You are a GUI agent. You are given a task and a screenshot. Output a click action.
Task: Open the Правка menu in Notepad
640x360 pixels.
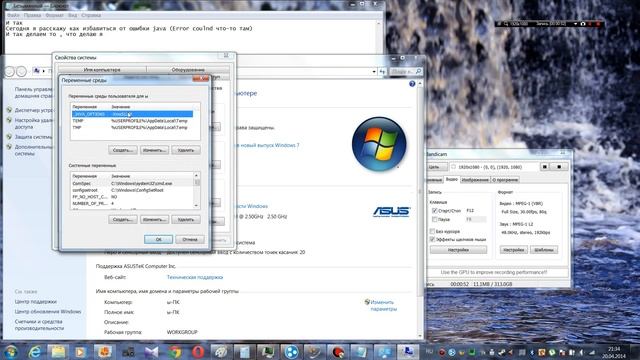[32, 15]
